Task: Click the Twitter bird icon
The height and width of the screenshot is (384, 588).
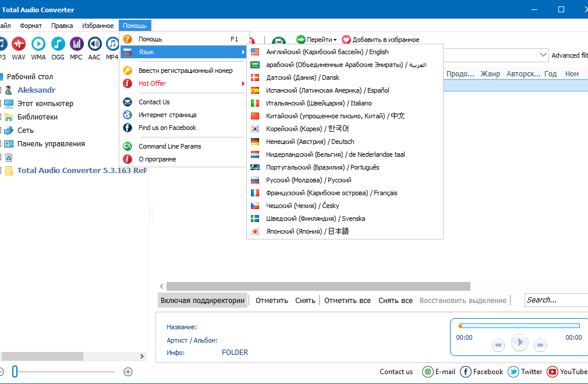Action: 513,372
